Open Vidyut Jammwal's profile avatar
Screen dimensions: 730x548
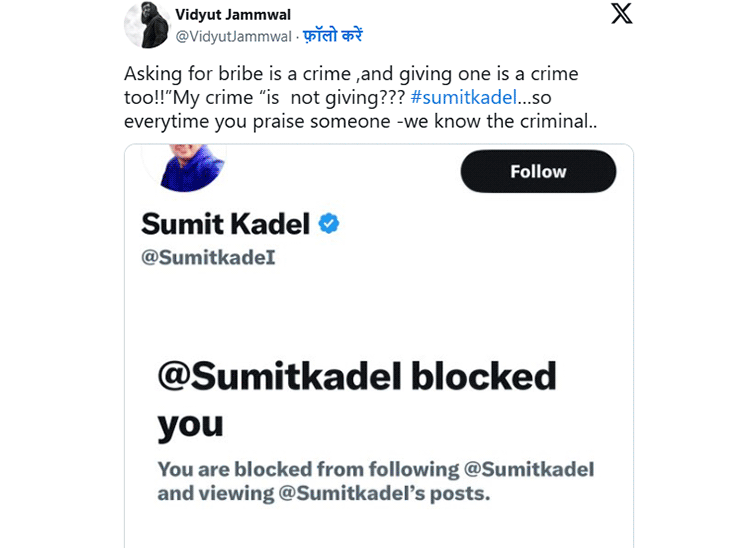click(146, 25)
